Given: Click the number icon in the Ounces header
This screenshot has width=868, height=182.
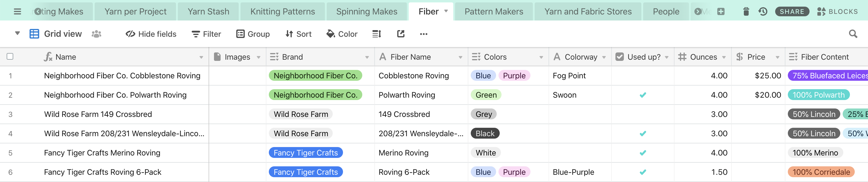Looking at the screenshot, I should point(682,57).
